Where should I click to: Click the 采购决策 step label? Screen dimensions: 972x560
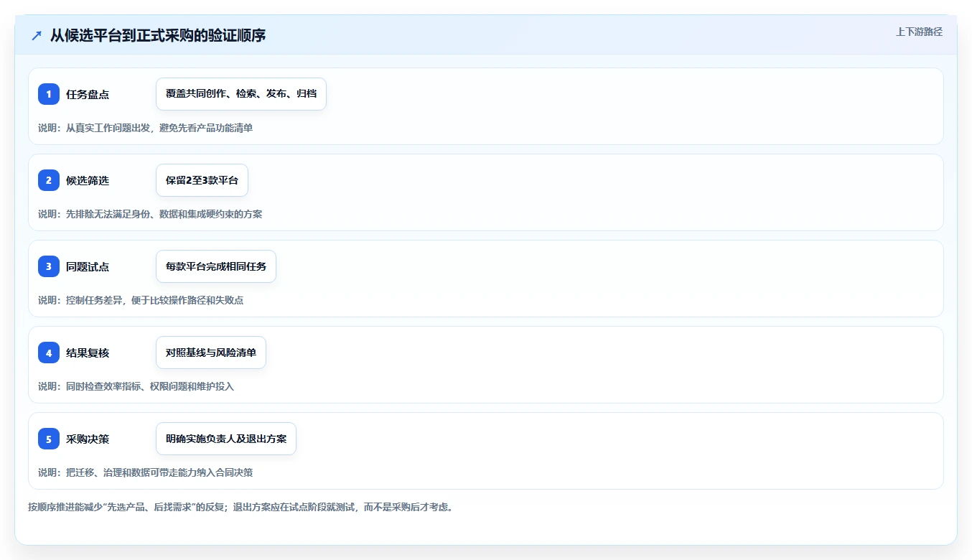tap(88, 439)
